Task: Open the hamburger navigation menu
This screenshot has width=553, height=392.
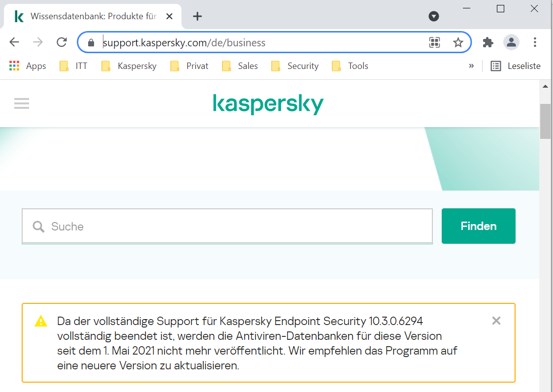Action: (x=22, y=103)
